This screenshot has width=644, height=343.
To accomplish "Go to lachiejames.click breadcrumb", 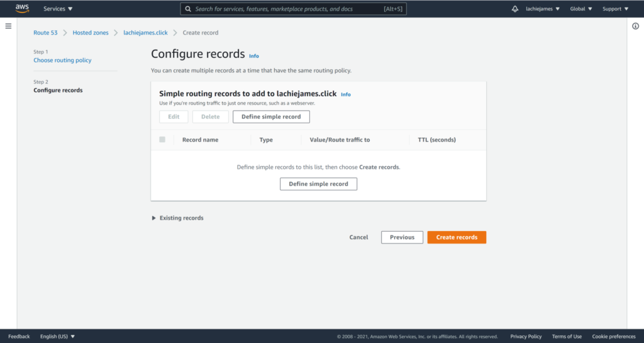I will tap(145, 33).
